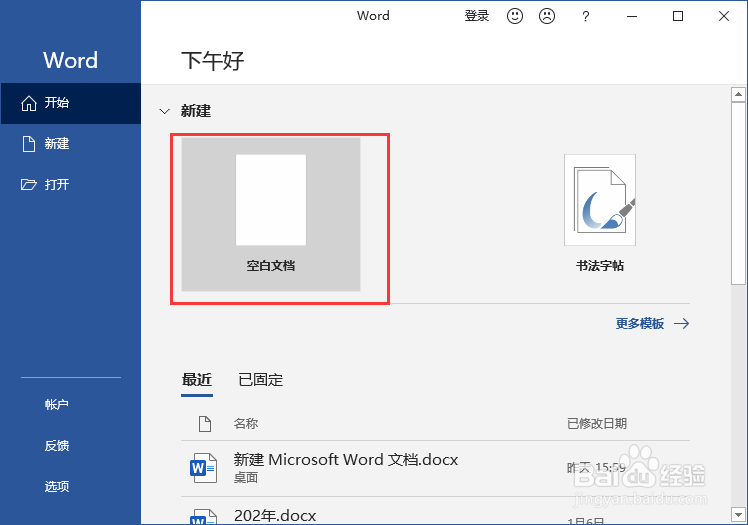
Task: Go to 帐户 account settings
Action: click(x=57, y=404)
